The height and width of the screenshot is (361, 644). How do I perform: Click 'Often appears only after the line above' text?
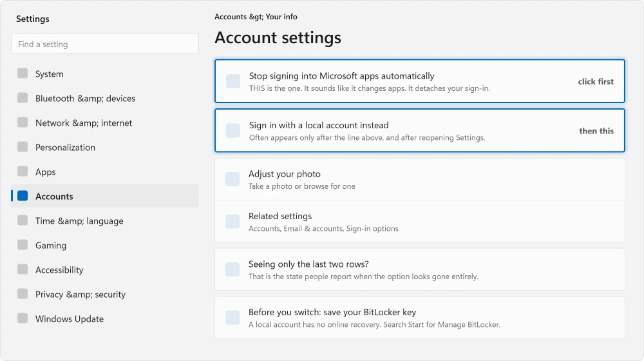(367, 138)
